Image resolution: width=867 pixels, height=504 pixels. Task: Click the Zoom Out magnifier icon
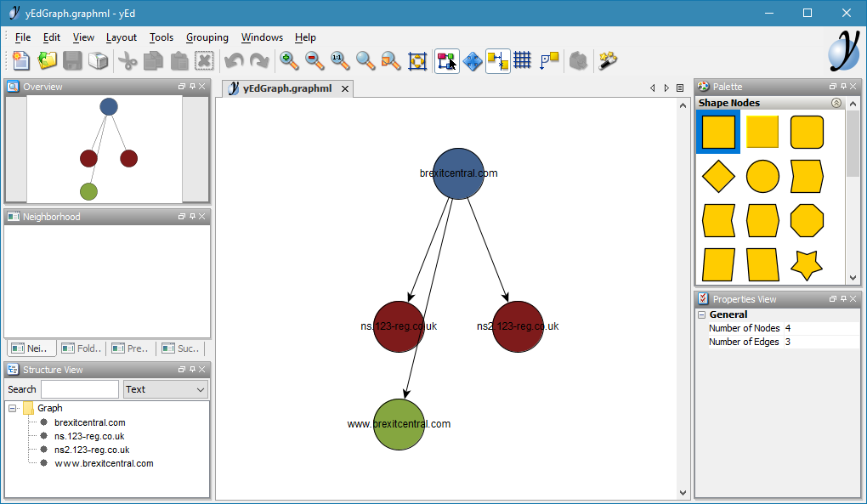[x=314, y=60]
